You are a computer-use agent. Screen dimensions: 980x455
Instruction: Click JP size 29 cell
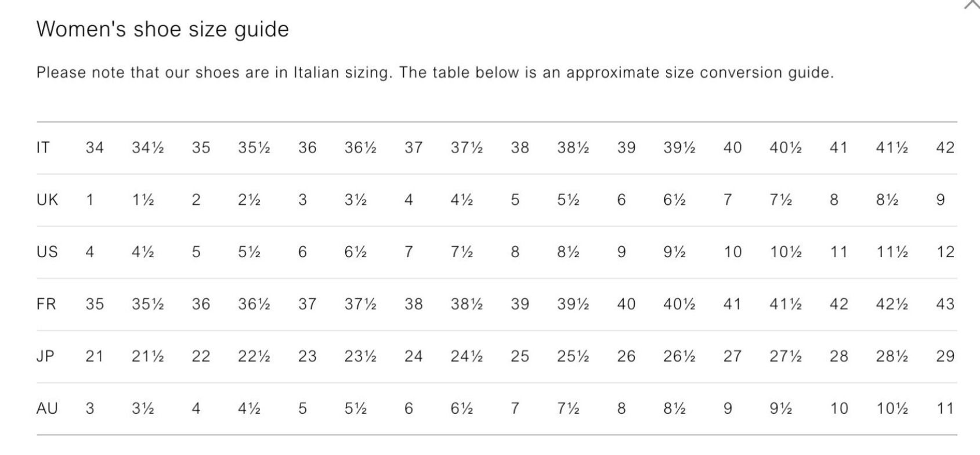coord(945,356)
